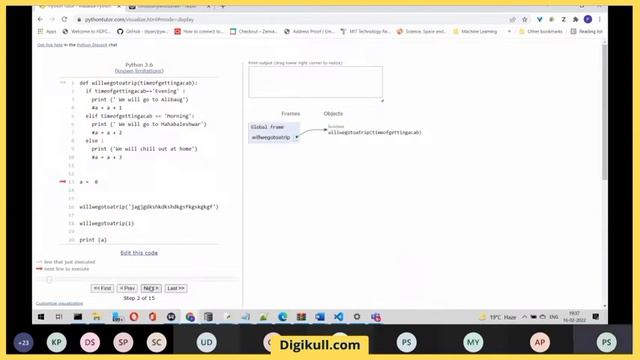Image resolution: width=640 pixels, height=360 pixels.
Task: Click the weather 19°C Haze tray widget
Action: point(498,317)
